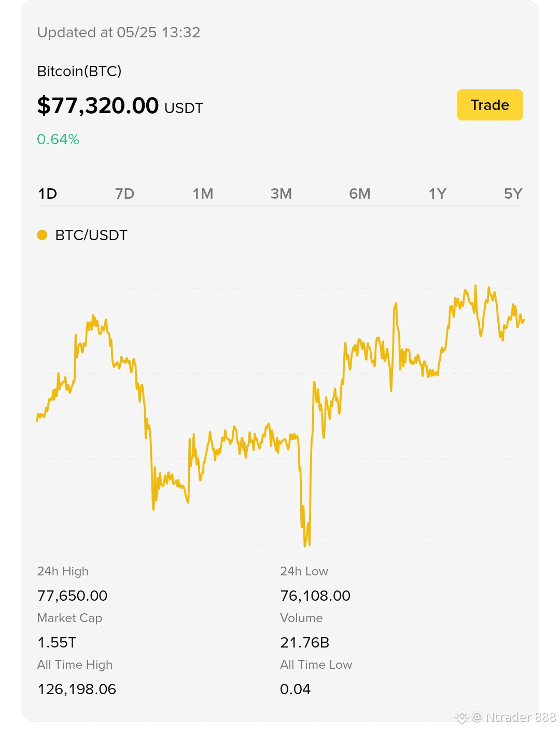The width and height of the screenshot is (560, 730).
Task: Switch to the 6M timeframe
Action: point(360,194)
